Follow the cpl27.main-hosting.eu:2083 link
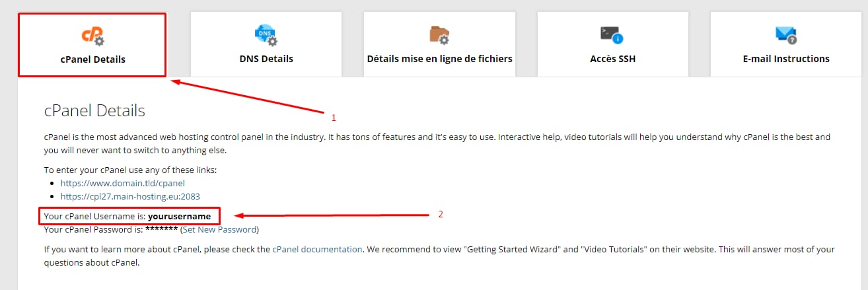 point(130,196)
